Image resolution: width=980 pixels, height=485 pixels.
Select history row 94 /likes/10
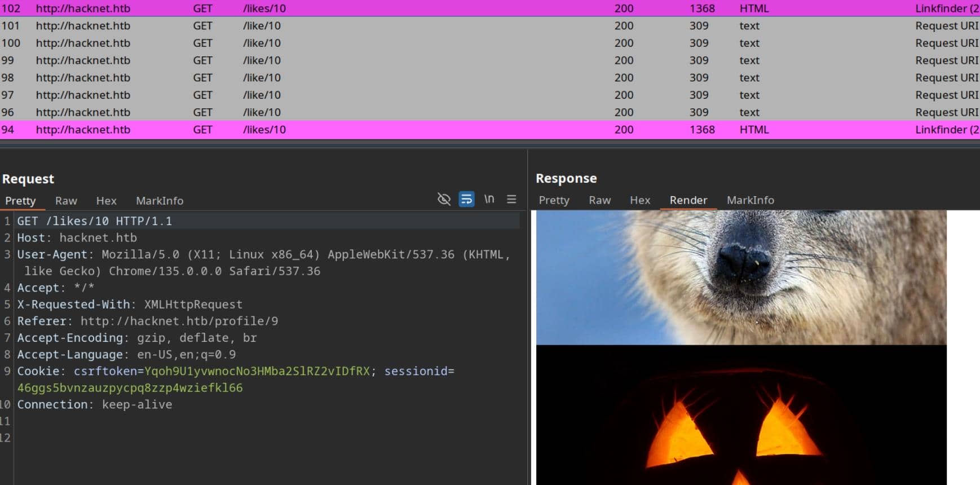[x=490, y=130]
